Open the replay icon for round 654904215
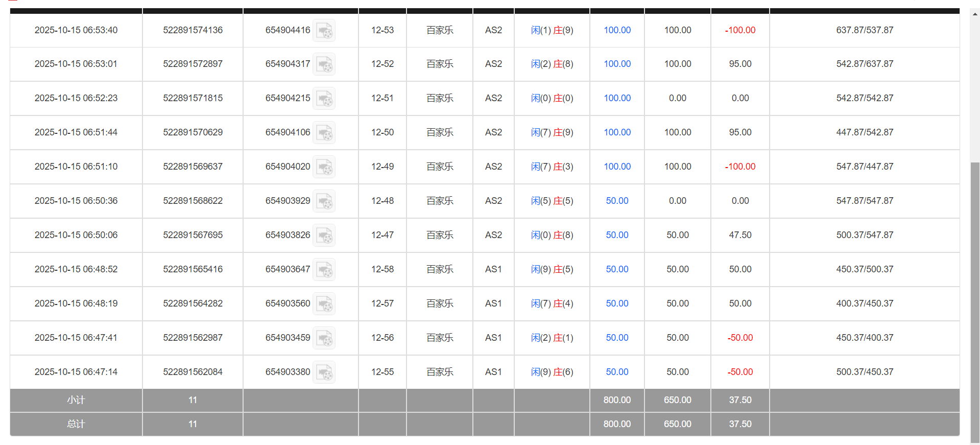Image resolution: width=980 pixels, height=445 pixels. pyautogui.click(x=324, y=99)
